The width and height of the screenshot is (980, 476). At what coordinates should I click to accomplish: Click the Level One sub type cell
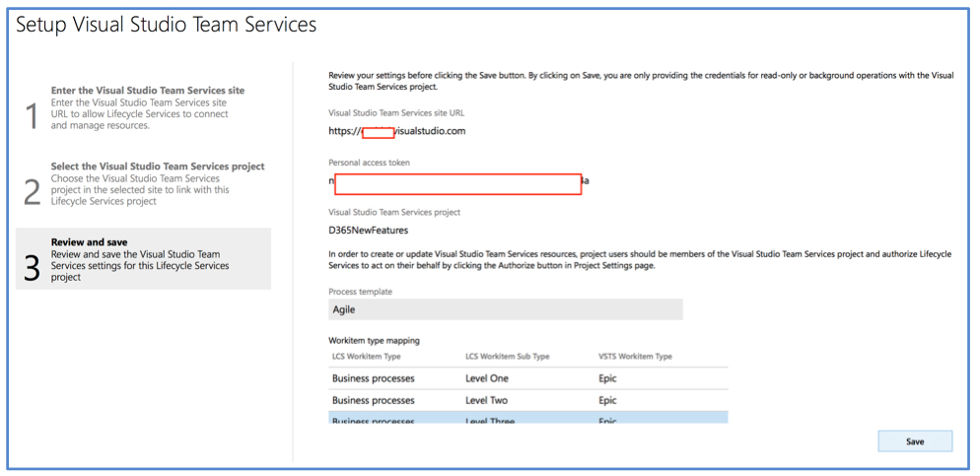(487, 378)
